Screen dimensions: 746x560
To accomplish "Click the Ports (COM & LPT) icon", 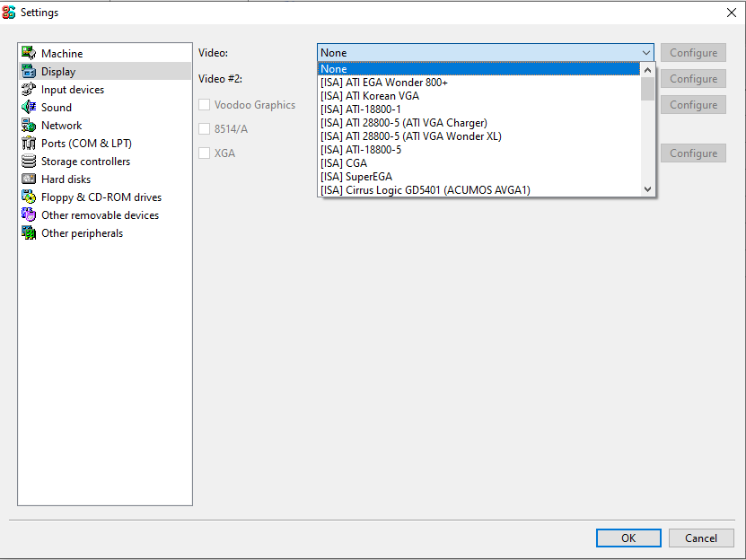I will (29, 143).
